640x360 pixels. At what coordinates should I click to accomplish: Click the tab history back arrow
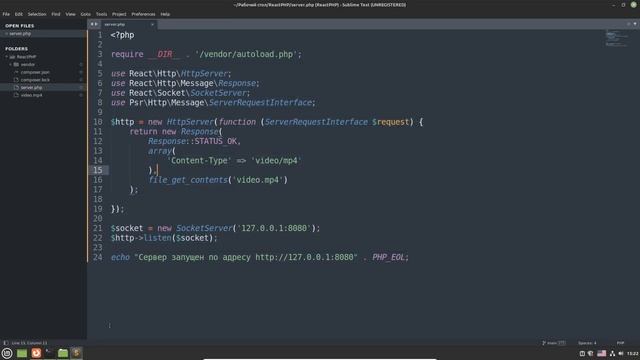tap(92, 24)
